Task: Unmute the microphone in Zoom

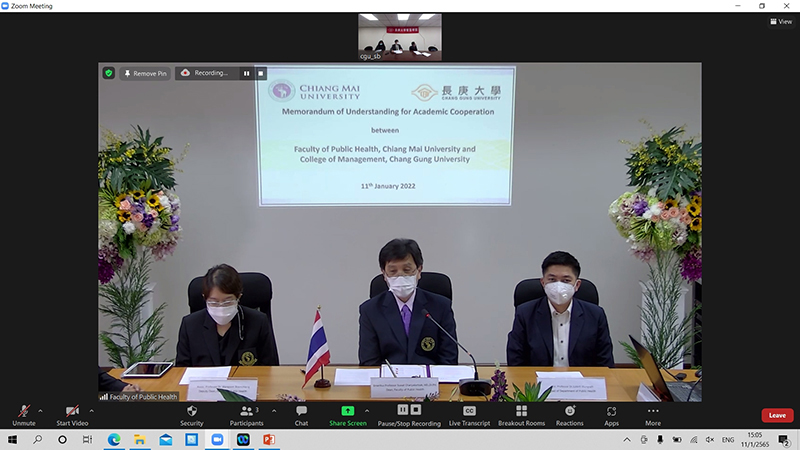Action: [x=23, y=415]
